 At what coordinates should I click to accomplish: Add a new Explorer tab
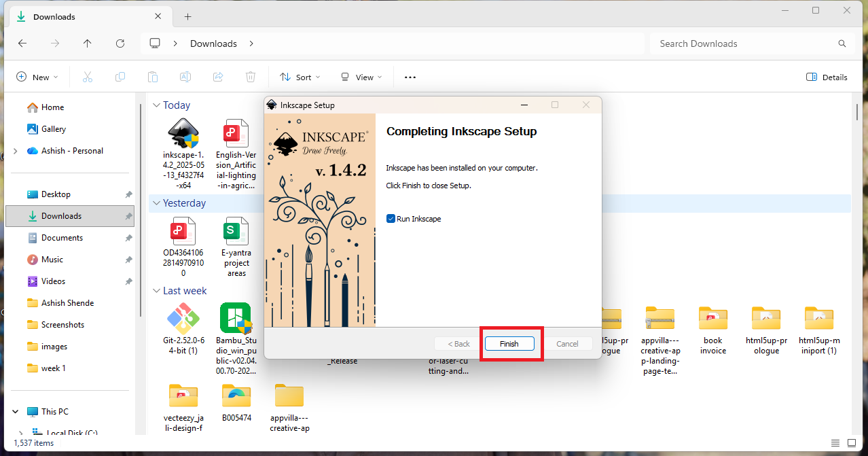point(188,16)
